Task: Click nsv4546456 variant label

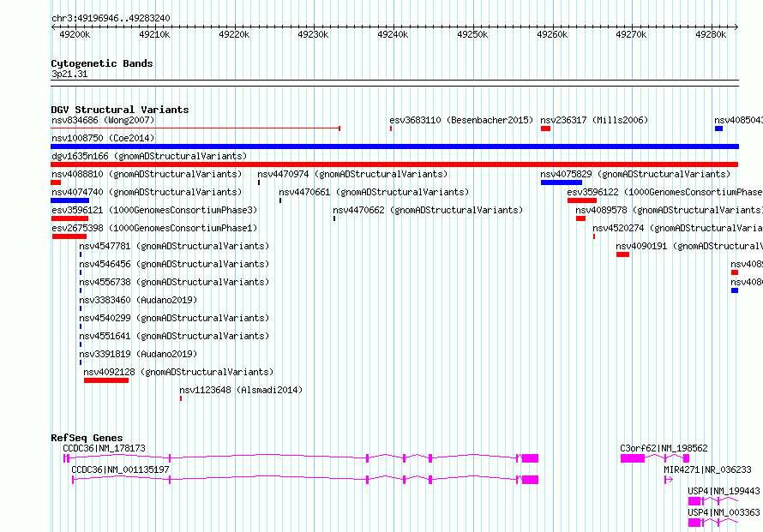Action: click(174, 264)
